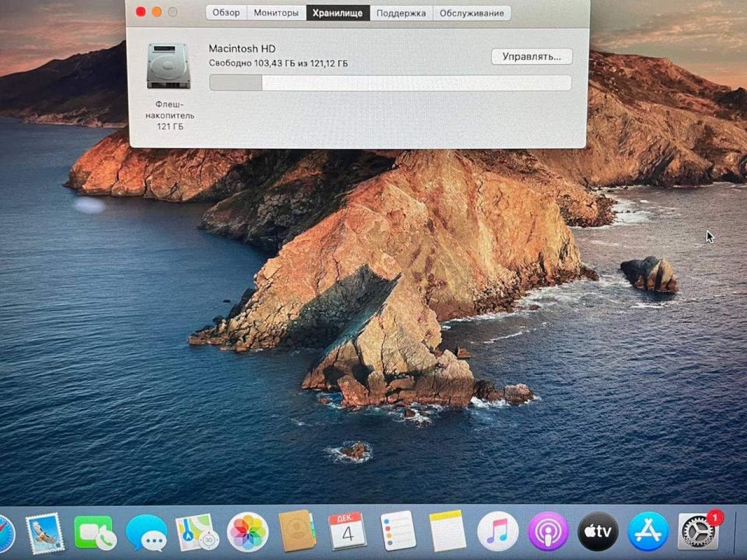This screenshot has height=560, width=747.
Task: Click the 'Флеш-накопитель 121 ГБ' label
Action: click(170, 115)
